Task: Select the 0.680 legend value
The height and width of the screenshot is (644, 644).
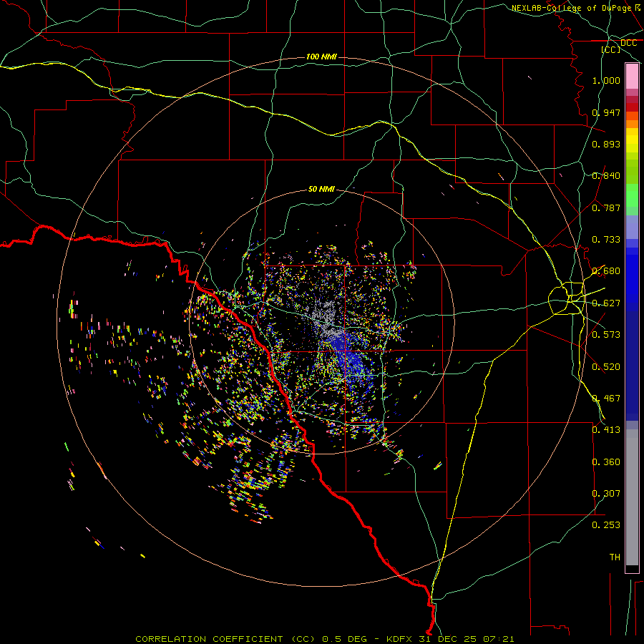Action: [606, 271]
